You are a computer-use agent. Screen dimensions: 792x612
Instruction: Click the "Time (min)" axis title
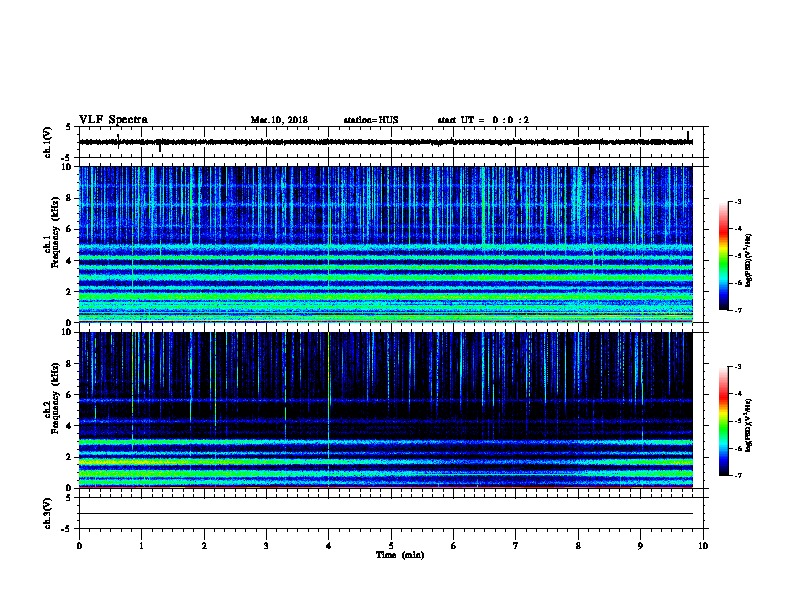pyautogui.click(x=400, y=555)
